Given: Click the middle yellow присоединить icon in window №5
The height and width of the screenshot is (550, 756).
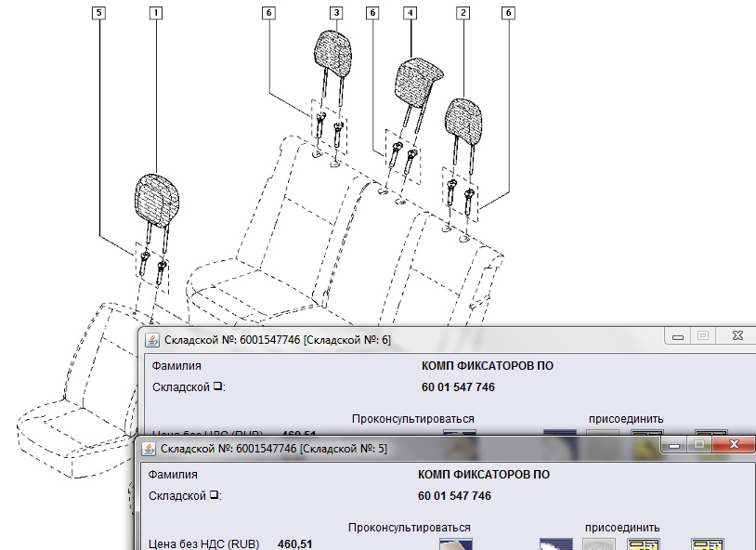Looking at the screenshot, I should [643, 543].
